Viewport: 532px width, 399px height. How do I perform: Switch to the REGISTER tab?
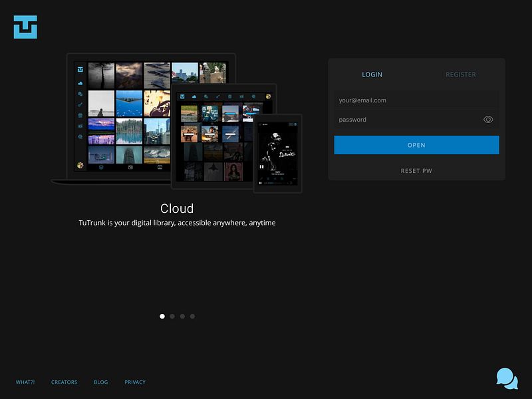click(460, 74)
